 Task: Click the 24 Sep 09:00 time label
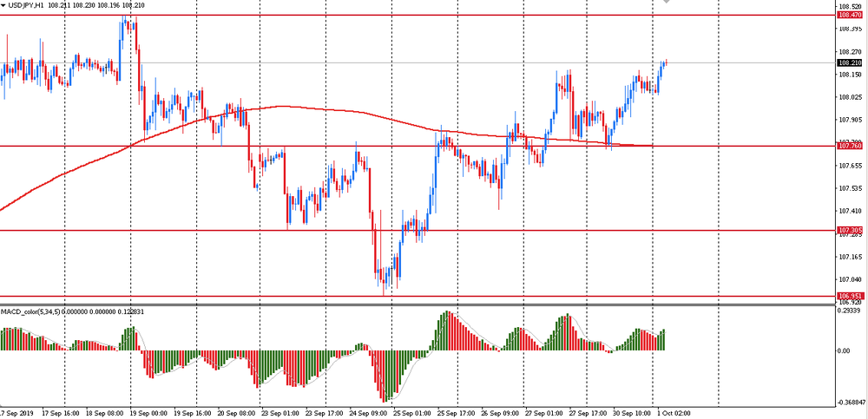(x=369, y=414)
